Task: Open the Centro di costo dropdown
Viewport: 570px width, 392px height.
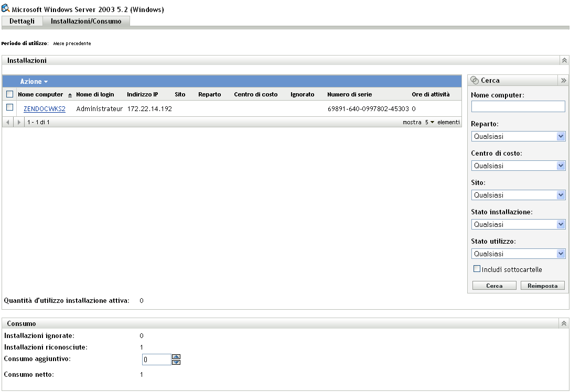Action: tap(518, 166)
